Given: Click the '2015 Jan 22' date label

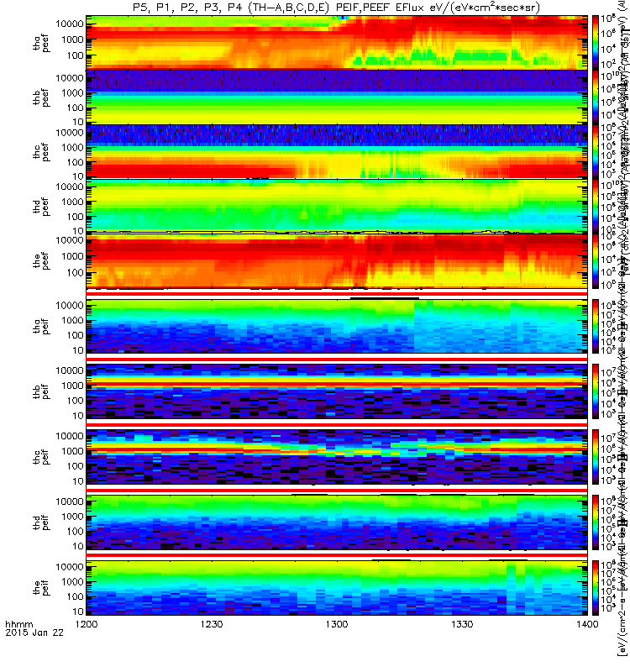Looking at the screenshot, I should [x=34, y=633].
